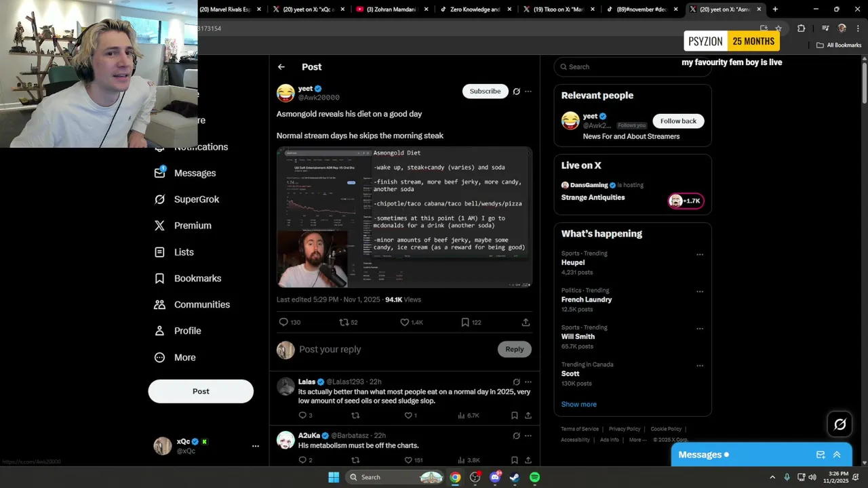Open more options for Scott trend
Image resolution: width=868 pixels, height=488 pixels.
(700, 366)
